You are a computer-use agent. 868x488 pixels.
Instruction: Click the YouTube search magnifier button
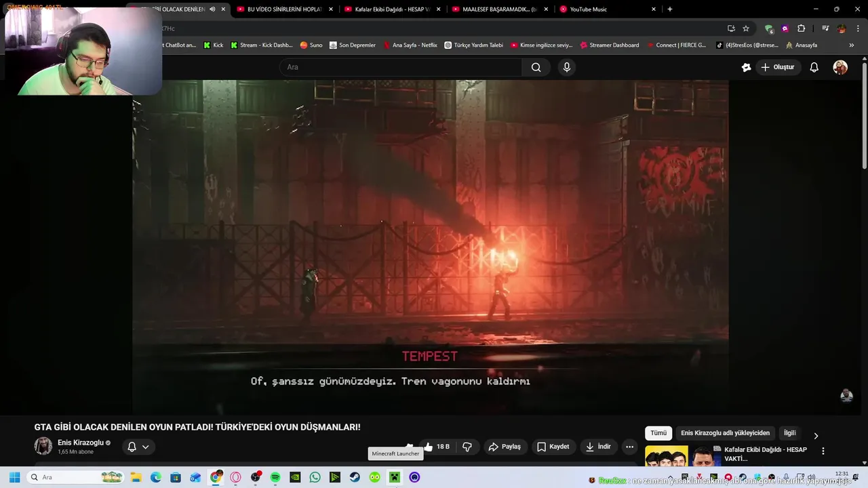click(536, 67)
